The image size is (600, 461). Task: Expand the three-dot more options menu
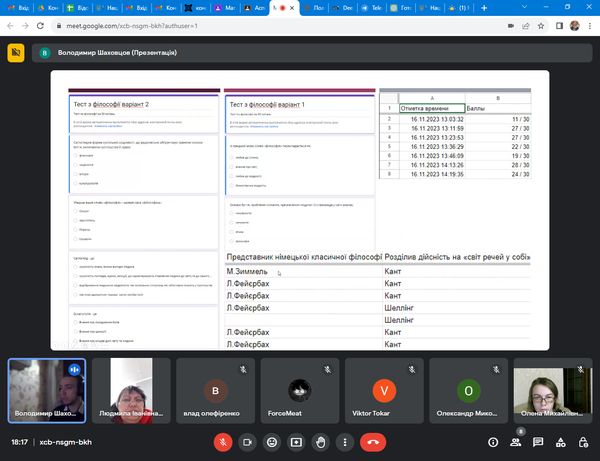pos(345,441)
